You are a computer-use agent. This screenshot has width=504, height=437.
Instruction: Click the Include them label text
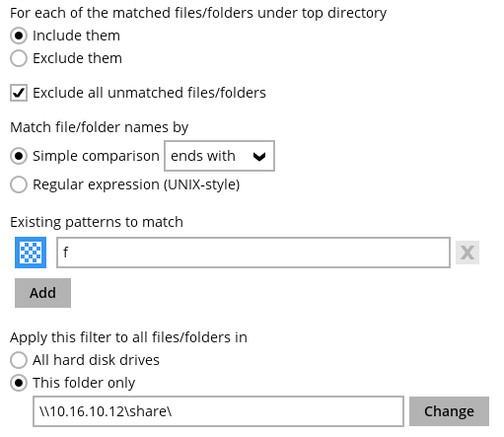pos(76,36)
